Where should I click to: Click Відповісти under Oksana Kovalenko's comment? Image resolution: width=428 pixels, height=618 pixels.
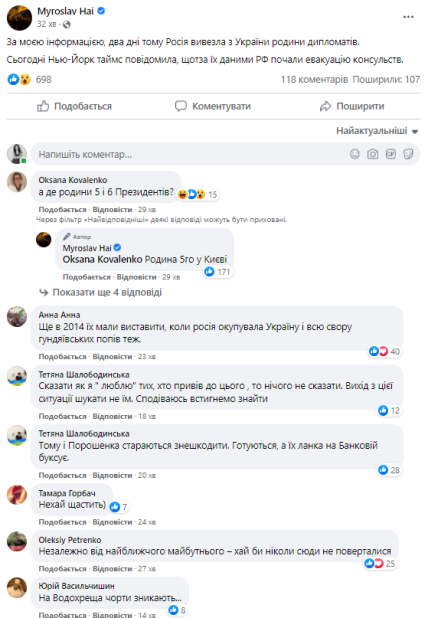(x=112, y=210)
